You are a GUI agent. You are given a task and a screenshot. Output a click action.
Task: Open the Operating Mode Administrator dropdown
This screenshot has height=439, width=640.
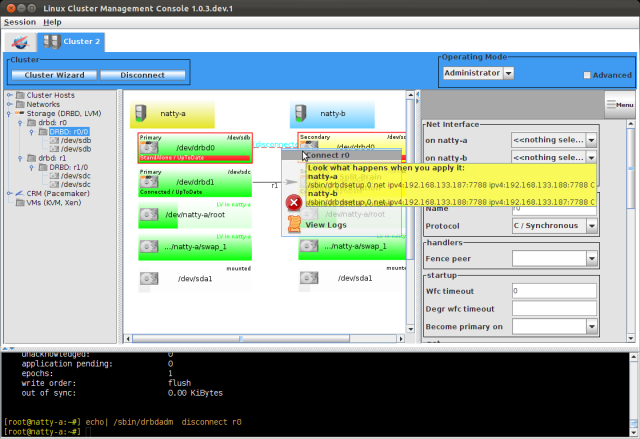pyautogui.click(x=508, y=73)
